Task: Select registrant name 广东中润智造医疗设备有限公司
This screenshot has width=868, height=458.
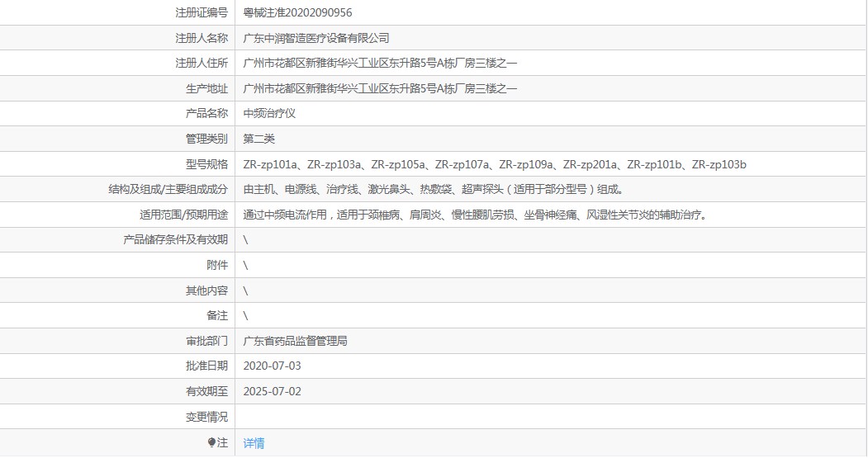Action: (316, 38)
